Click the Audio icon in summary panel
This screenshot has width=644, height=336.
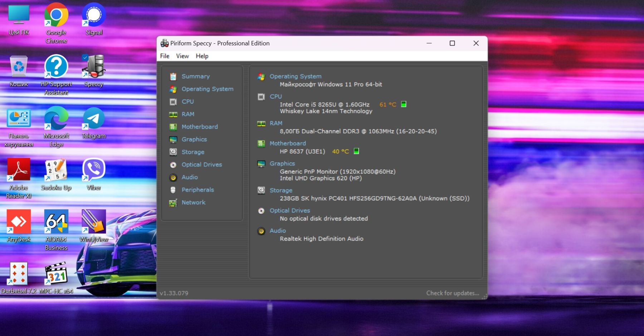coord(261,231)
